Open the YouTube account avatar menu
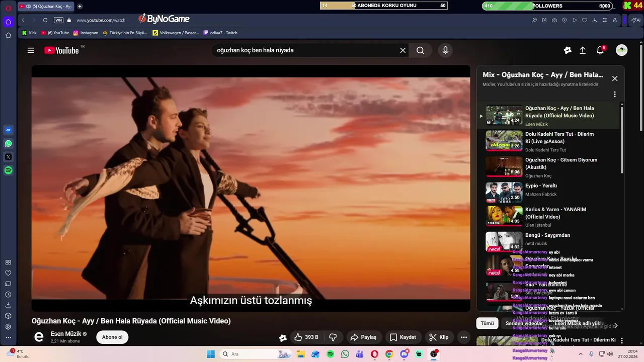 click(x=622, y=50)
